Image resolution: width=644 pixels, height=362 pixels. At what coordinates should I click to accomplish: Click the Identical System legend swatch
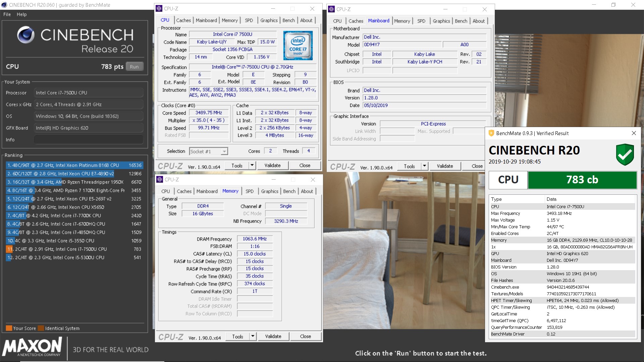41,328
